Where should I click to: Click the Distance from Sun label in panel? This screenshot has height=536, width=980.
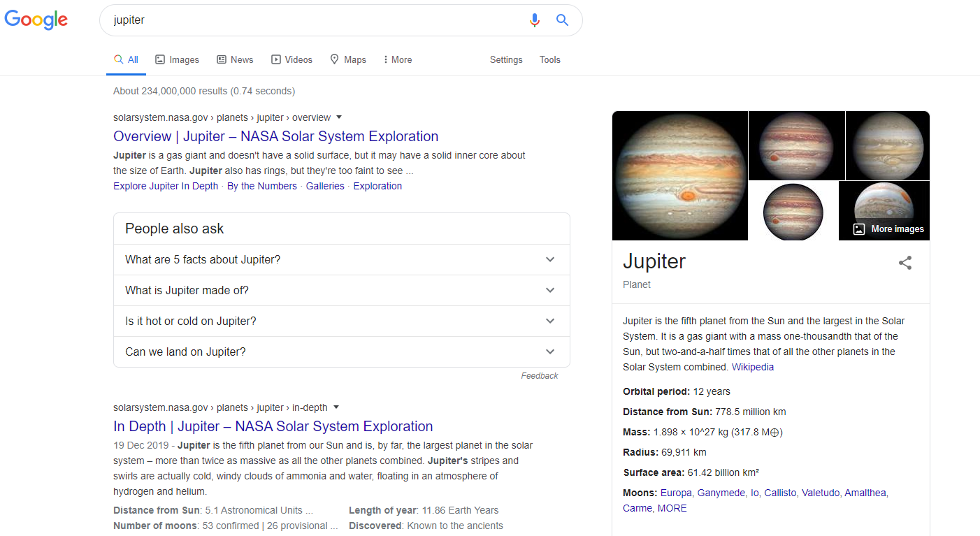click(x=668, y=412)
